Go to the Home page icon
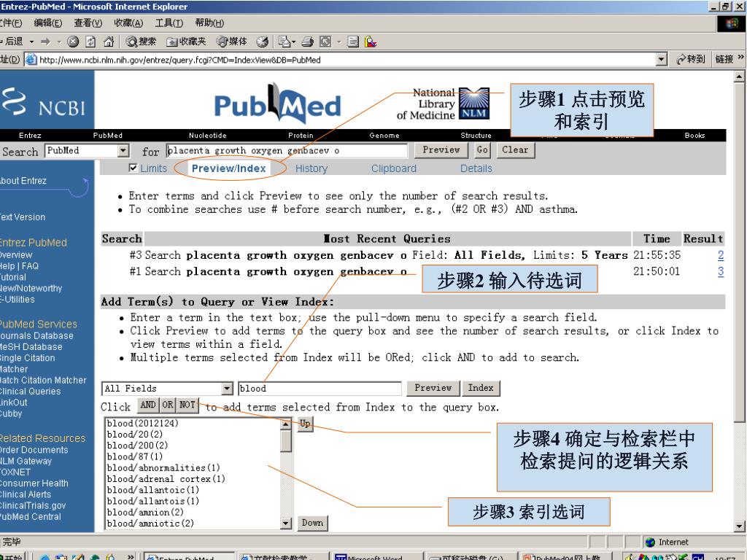The height and width of the screenshot is (560, 747). pos(109,42)
